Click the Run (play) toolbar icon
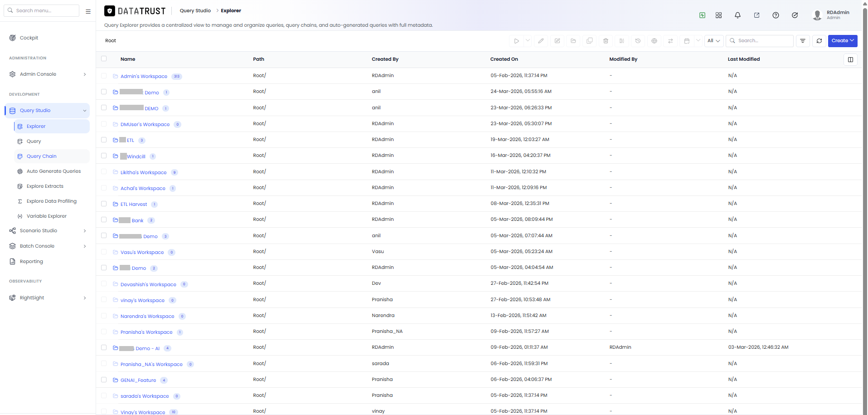This screenshot has height=415, width=868. coord(516,41)
